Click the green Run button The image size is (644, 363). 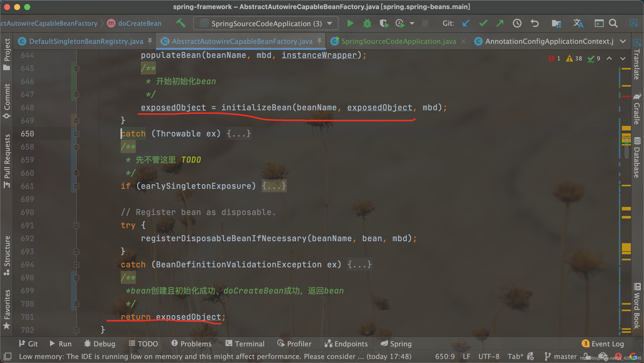(350, 23)
